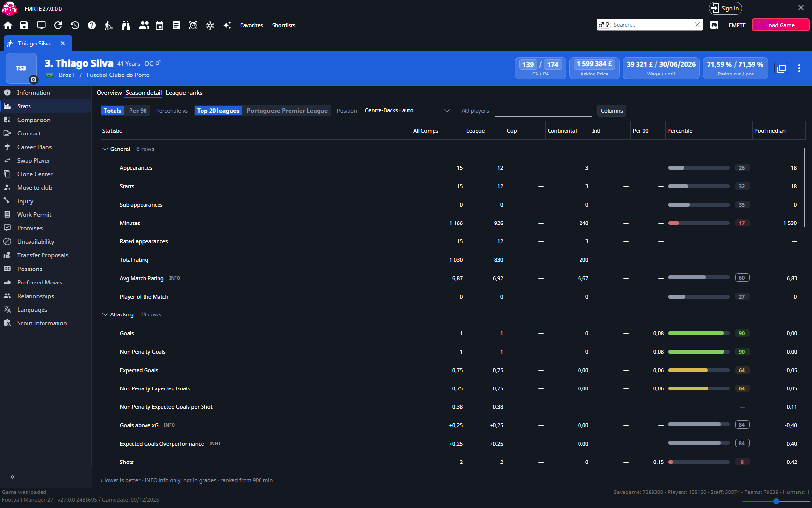Switch to the Per 90 toggle
This screenshot has height=508, width=812.
point(138,111)
